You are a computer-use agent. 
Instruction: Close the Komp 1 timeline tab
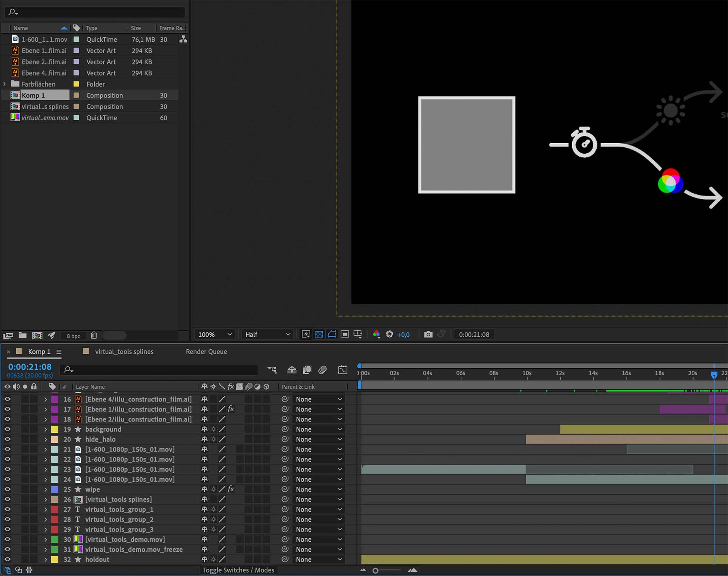click(8, 352)
